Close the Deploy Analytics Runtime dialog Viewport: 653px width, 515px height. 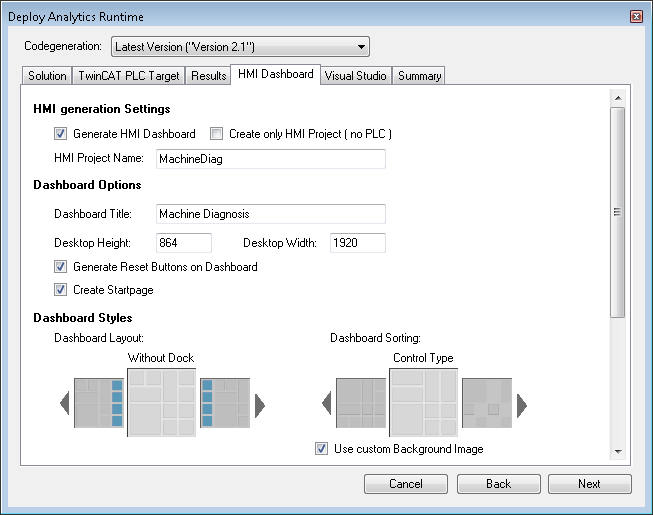click(x=636, y=17)
